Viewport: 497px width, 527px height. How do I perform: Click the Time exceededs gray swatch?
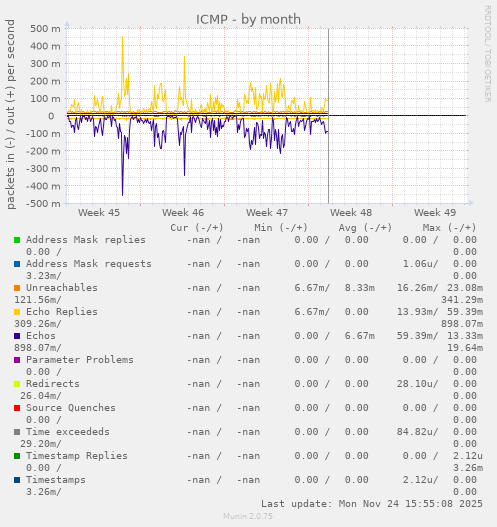(17, 432)
